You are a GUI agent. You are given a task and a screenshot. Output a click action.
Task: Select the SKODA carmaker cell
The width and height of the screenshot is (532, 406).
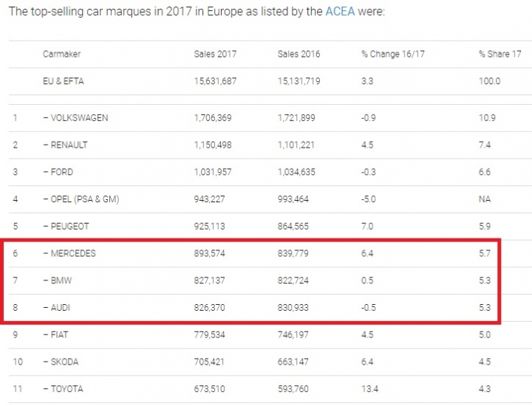(x=61, y=362)
